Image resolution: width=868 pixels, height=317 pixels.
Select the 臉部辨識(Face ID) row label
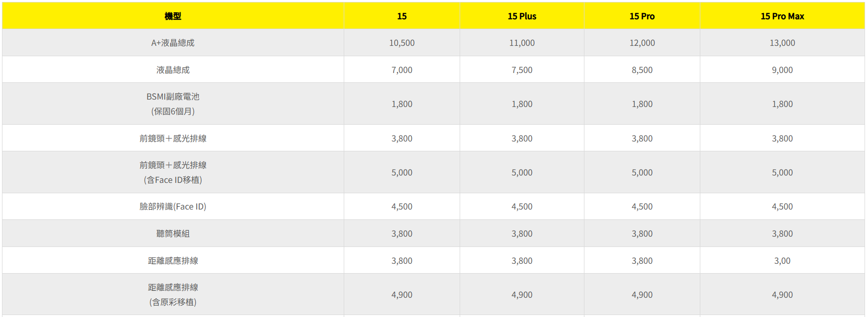[173, 207]
